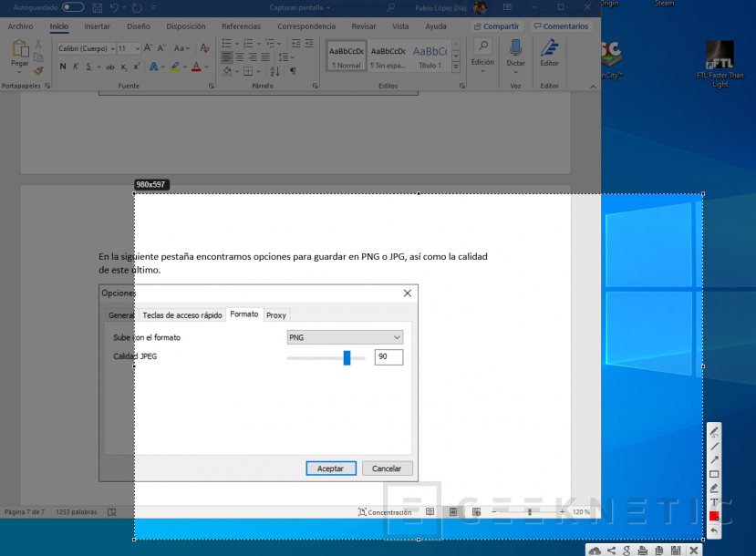The width and height of the screenshot is (756, 556).
Task: Open the PNG format dropdown
Action: [345, 337]
